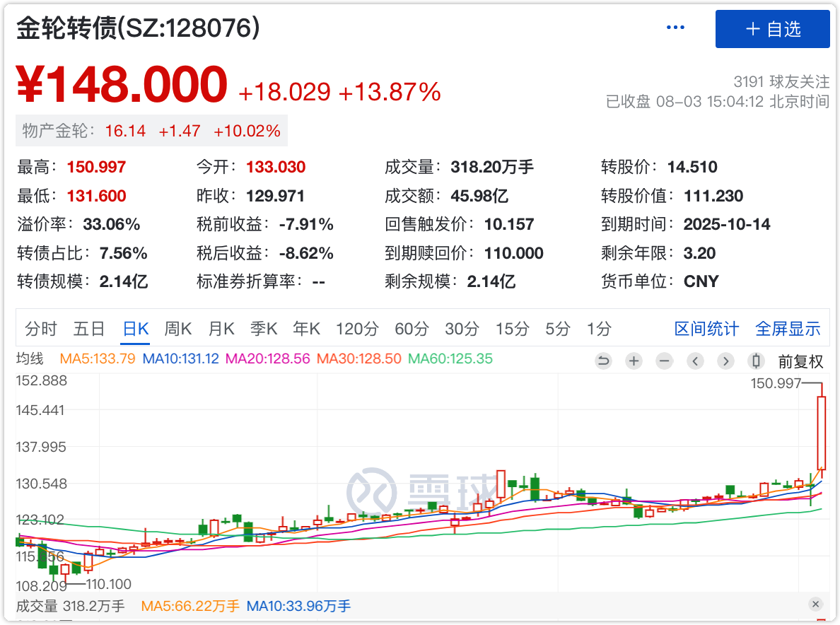This screenshot has width=840, height=625.
Task: Toggle the candlestick chart style icon
Action: pos(756,361)
